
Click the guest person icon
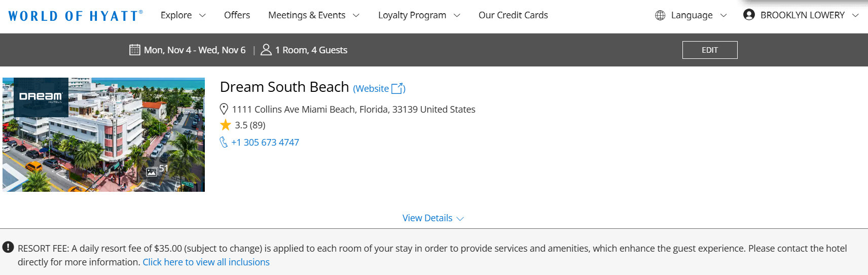click(266, 50)
